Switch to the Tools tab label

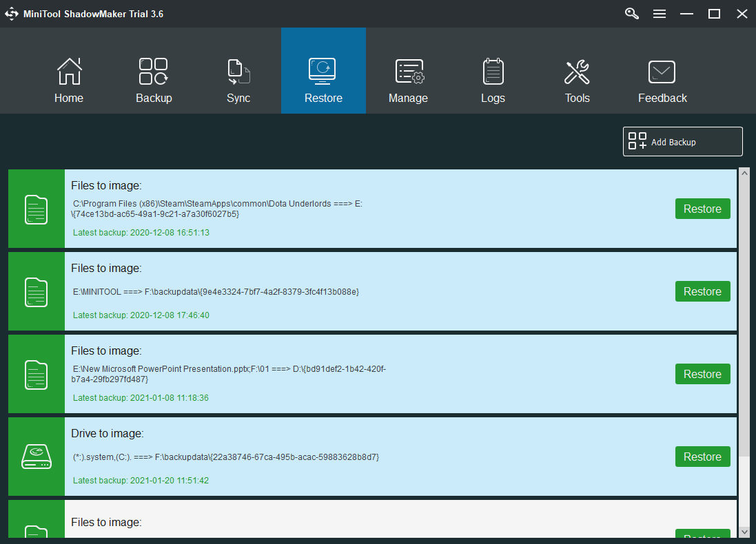(578, 98)
